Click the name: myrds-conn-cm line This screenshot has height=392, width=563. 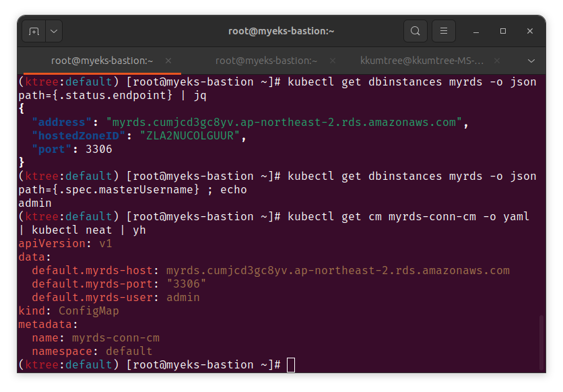click(x=96, y=338)
